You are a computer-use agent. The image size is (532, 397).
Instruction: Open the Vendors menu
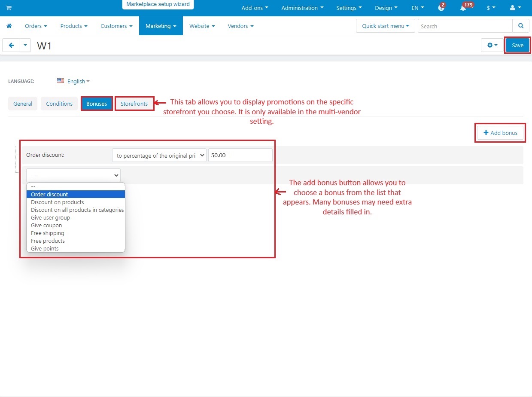pyautogui.click(x=240, y=26)
